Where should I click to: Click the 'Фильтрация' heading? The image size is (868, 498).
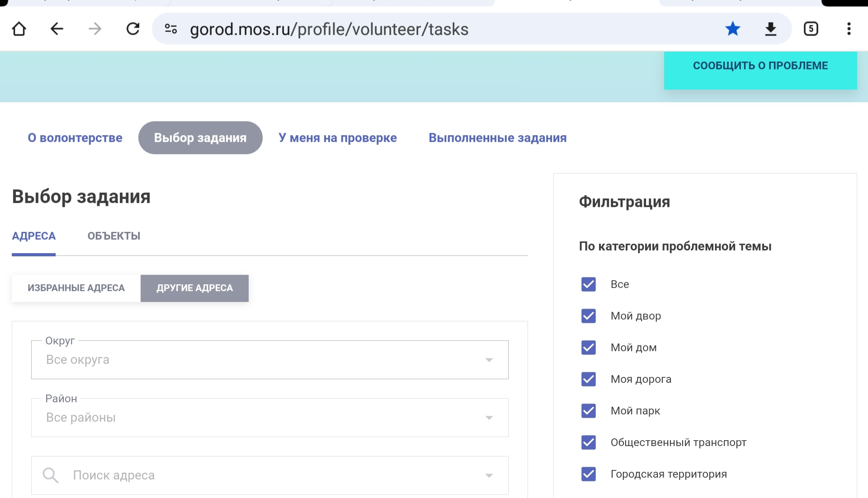(x=624, y=202)
